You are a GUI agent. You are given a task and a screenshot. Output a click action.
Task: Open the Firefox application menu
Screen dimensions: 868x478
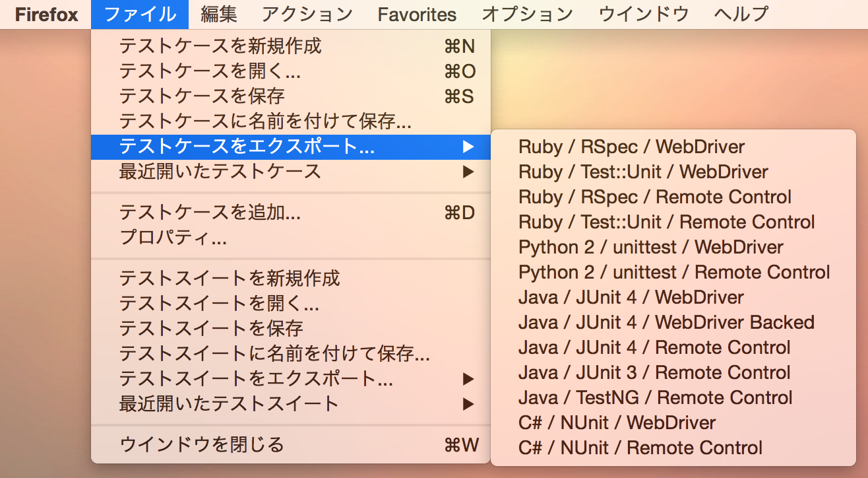tap(46, 14)
